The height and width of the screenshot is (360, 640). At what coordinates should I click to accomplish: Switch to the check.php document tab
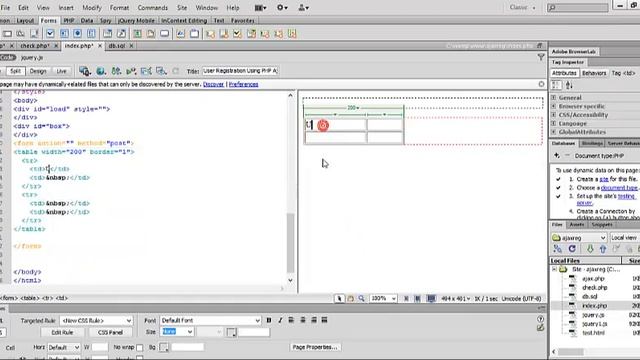point(35,46)
